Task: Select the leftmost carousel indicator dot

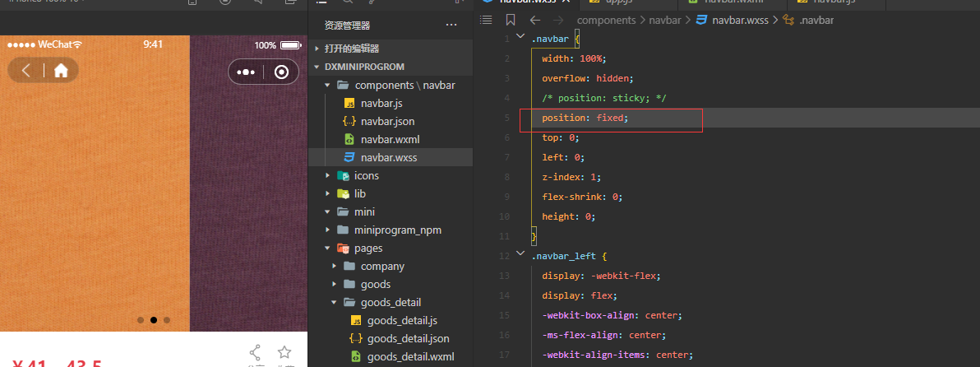Action: [141, 320]
